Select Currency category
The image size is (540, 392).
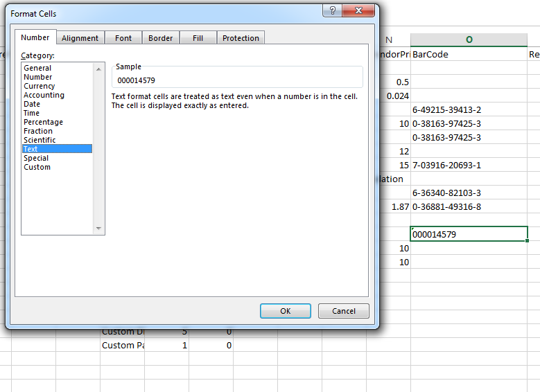pos(39,86)
